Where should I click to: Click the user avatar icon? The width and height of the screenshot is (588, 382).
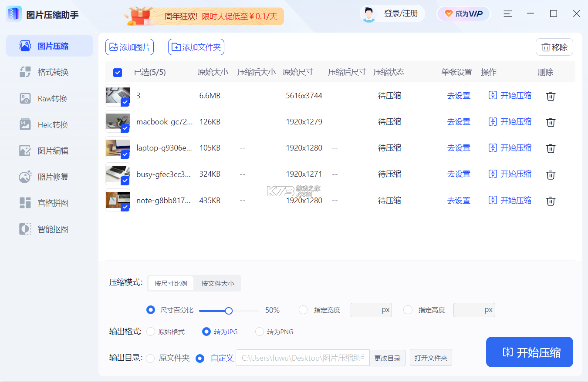(x=368, y=14)
